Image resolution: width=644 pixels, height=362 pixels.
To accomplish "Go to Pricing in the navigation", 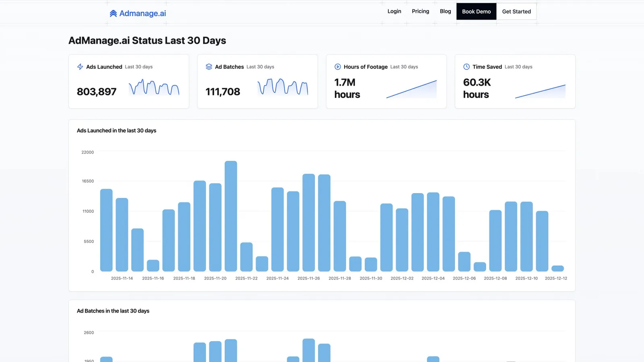I will [x=420, y=11].
